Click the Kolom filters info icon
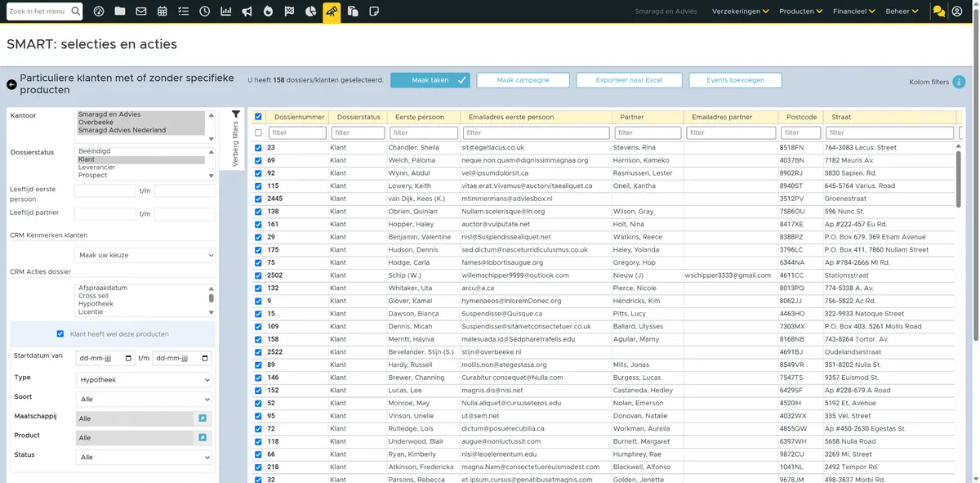This screenshot has height=483, width=980. tap(960, 82)
